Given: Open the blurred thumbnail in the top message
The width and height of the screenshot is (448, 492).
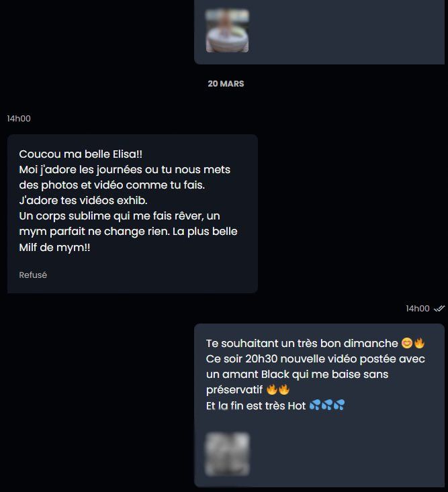Looking at the screenshot, I should pos(227,31).
